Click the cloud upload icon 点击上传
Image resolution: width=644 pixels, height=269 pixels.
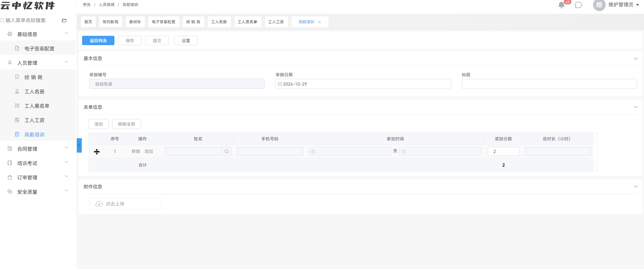pyautogui.click(x=99, y=204)
